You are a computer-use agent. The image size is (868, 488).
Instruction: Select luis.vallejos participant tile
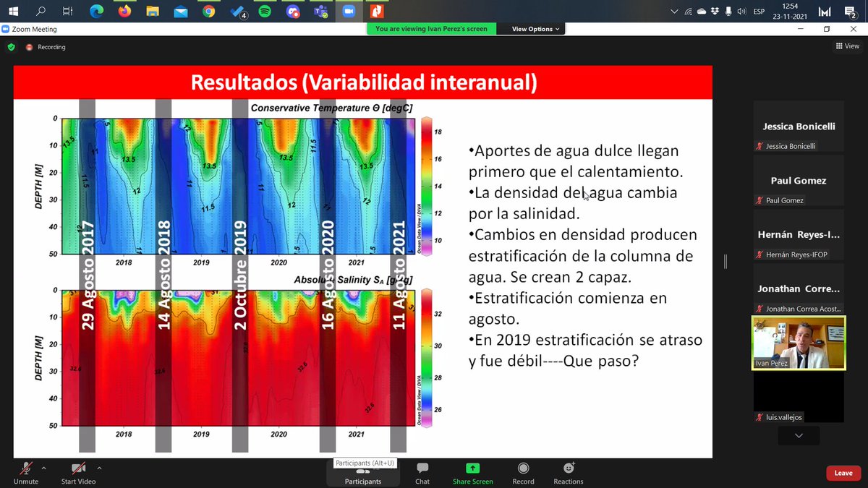(x=799, y=397)
